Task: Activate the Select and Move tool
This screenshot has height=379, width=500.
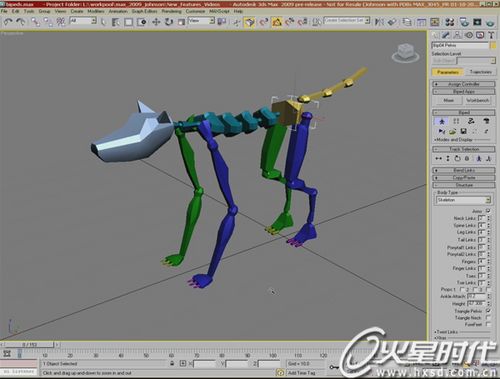Action: 156,22
